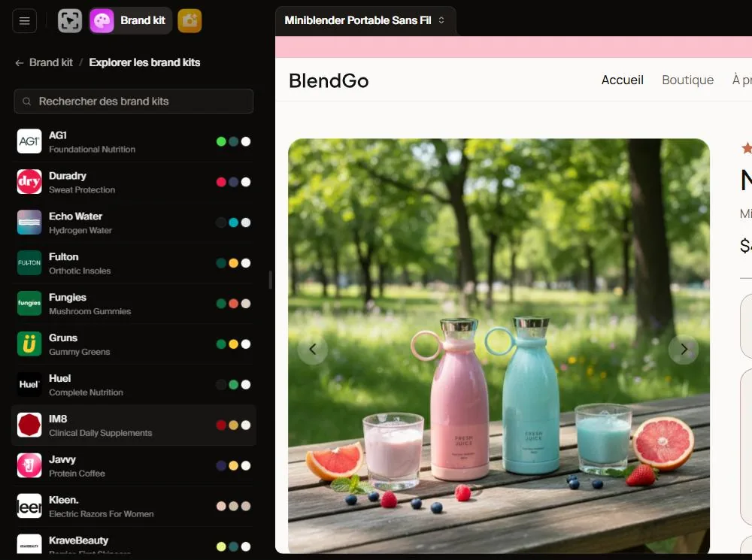Click the blender product photo
Viewport: 752px width, 560px height.
(499, 347)
